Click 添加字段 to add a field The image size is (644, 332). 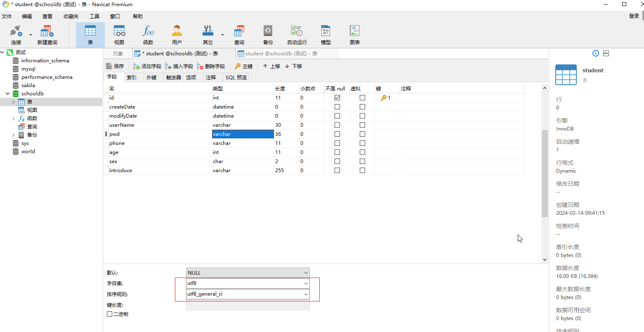(146, 66)
